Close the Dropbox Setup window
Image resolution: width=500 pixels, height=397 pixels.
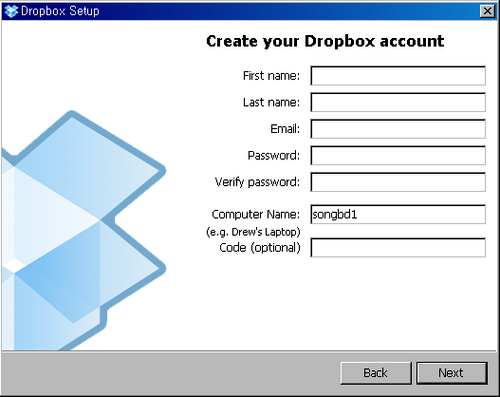pyautogui.click(x=487, y=11)
